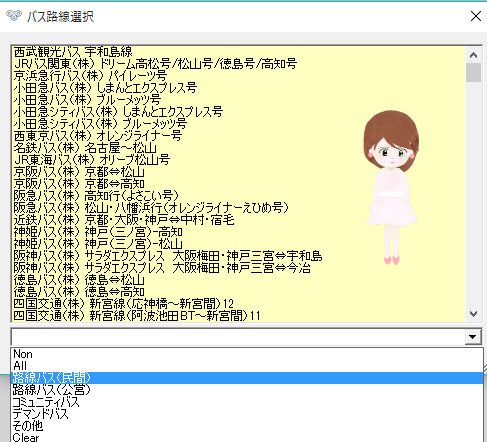
Task: Click the list scrollbar up arrow
Action: (473, 55)
